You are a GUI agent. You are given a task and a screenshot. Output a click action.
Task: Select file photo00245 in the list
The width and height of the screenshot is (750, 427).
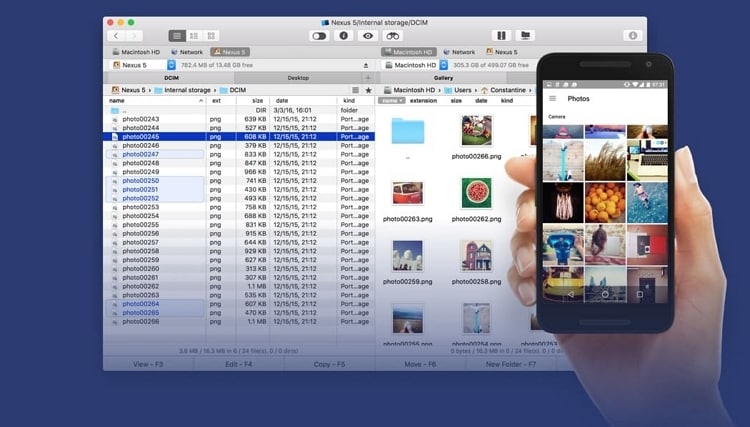239,137
